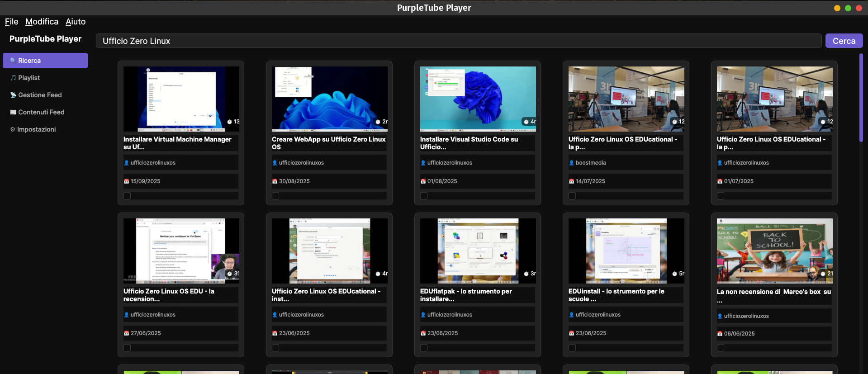The height and width of the screenshot is (374, 868).
Task: Tick checkbox for EDUinstall video
Action: pyautogui.click(x=572, y=348)
